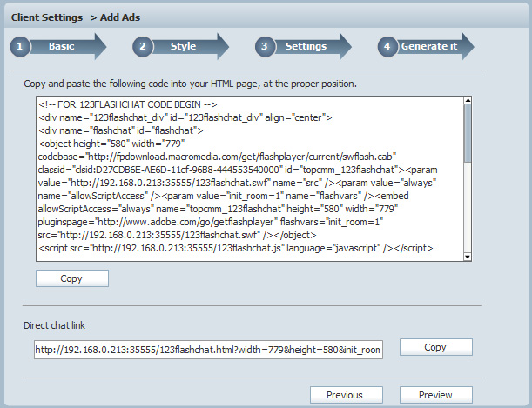Click the code box scroll down arrow
The image size is (532, 408).
[x=468, y=257]
